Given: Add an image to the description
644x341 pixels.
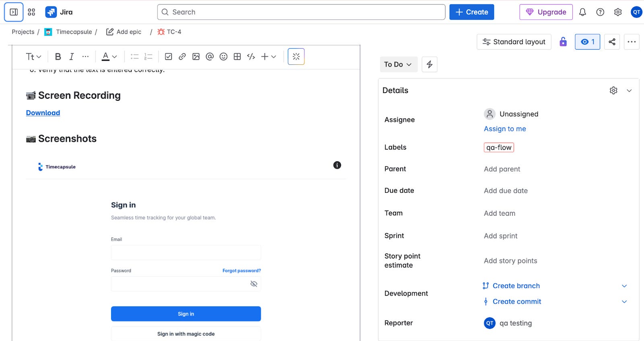Looking at the screenshot, I should click(x=196, y=57).
